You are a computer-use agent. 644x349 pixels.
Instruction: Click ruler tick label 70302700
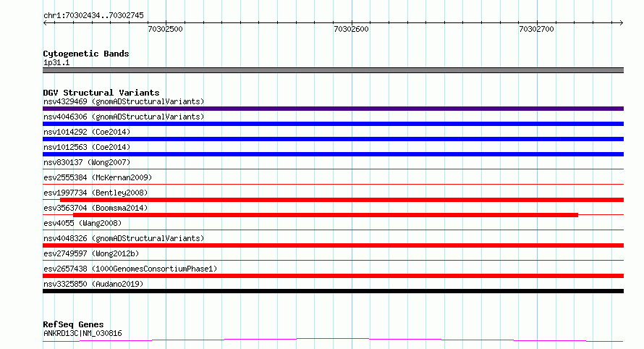click(x=536, y=29)
